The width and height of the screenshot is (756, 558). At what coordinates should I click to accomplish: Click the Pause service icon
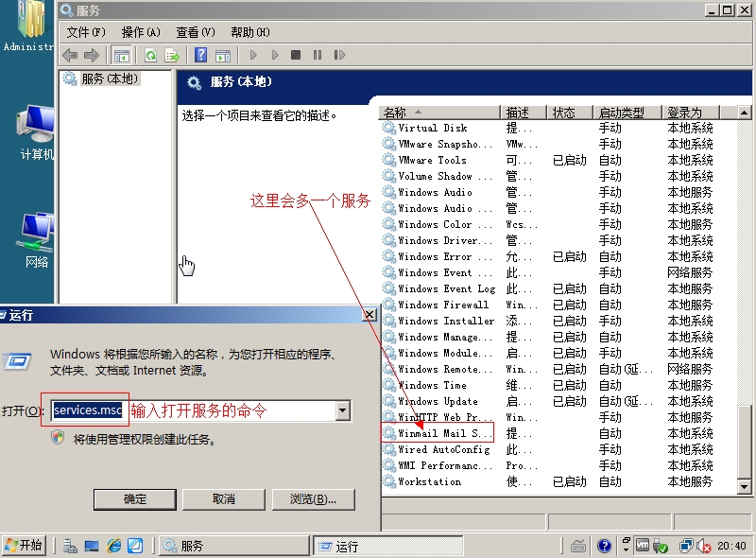(318, 55)
